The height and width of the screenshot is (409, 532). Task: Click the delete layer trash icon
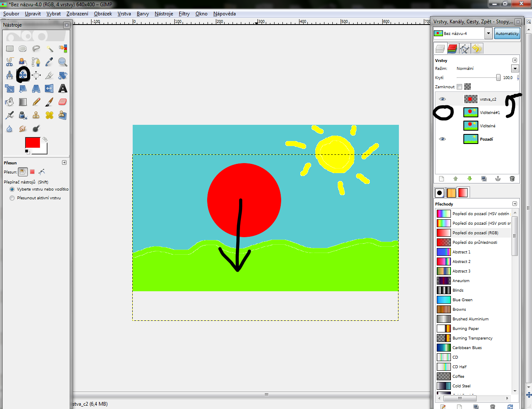(512, 178)
